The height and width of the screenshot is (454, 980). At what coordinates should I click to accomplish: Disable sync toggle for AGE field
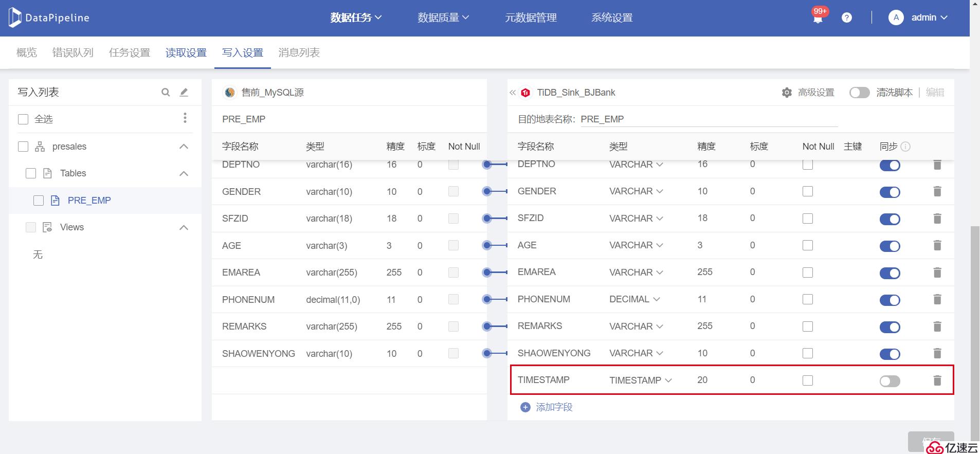890,246
